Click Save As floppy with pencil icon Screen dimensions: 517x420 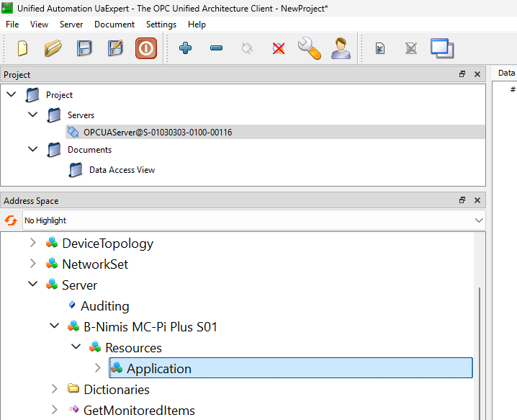click(115, 48)
